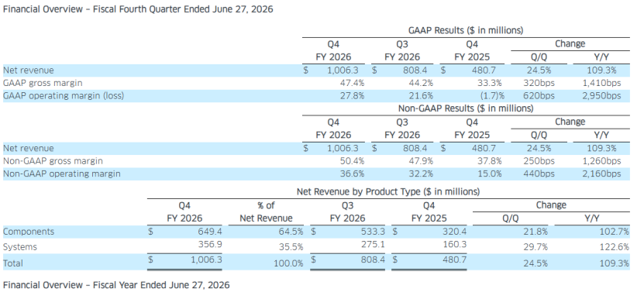Screen dimensions: 644x299
Task: Click the 36.6% Non-GAAP operating margin value
Action: 352,174
